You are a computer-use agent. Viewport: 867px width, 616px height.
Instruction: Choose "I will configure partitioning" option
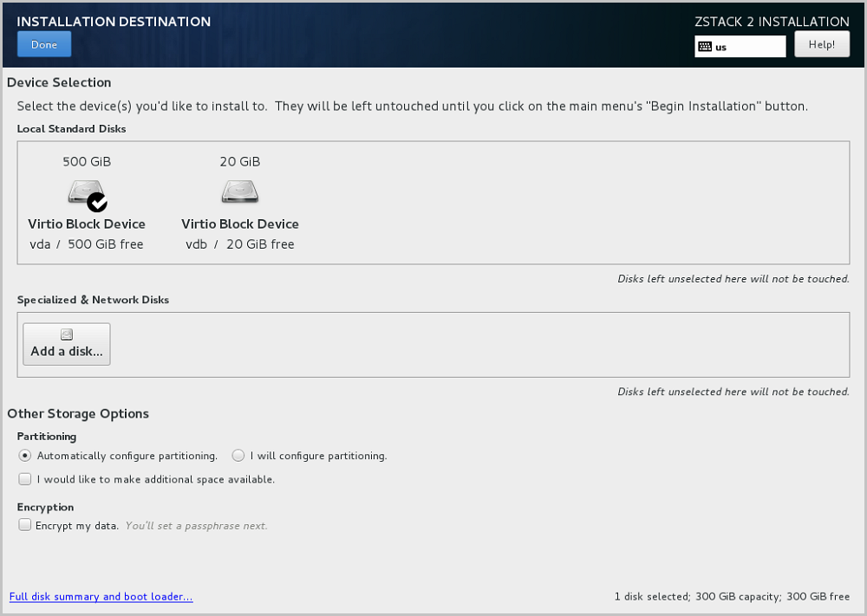(x=238, y=456)
